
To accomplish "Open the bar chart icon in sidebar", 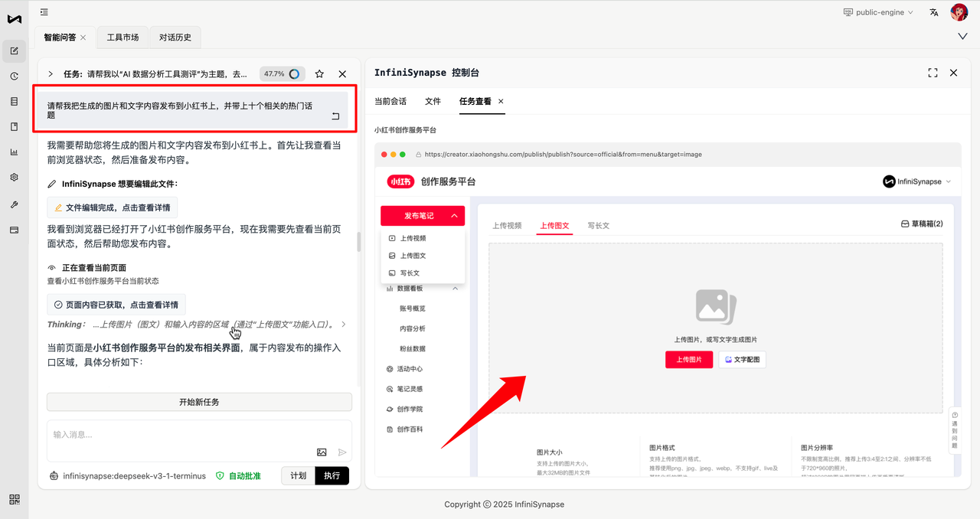I will point(14,152).
